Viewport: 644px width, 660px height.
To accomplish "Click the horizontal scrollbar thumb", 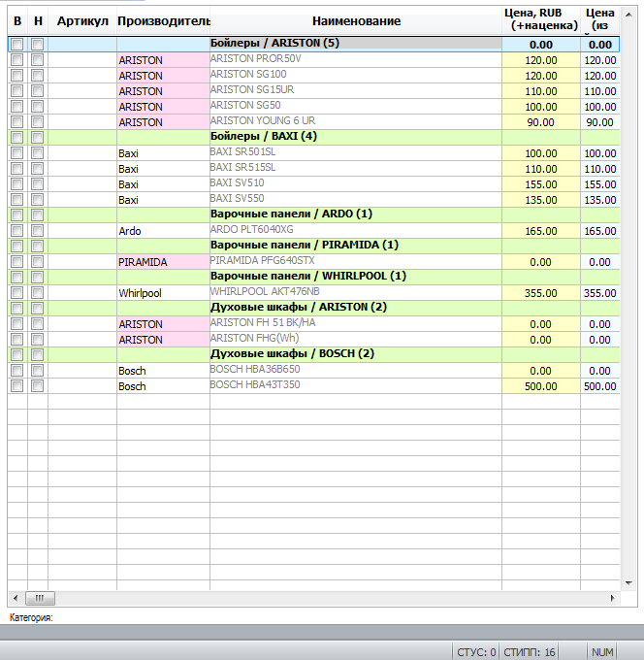I will click(40, 598).
